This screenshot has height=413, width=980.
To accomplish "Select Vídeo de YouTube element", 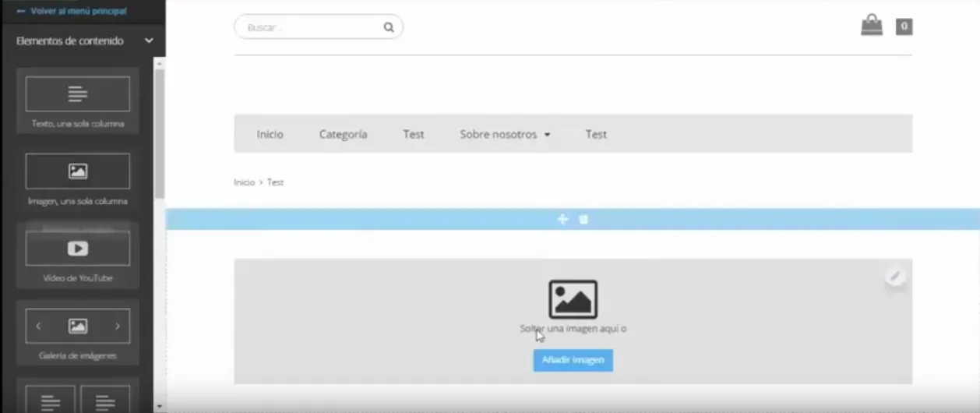I will point(78,256).
